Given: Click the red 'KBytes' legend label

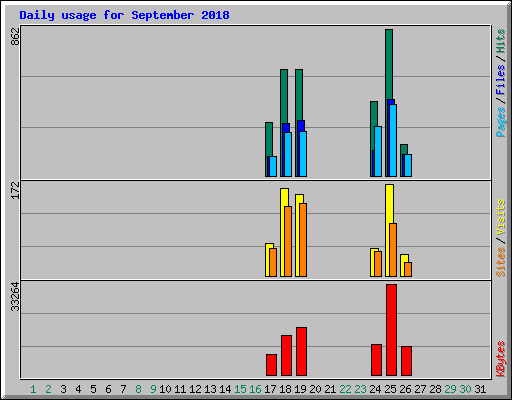Looking at the screenshot, I should [x=500, y=359].
